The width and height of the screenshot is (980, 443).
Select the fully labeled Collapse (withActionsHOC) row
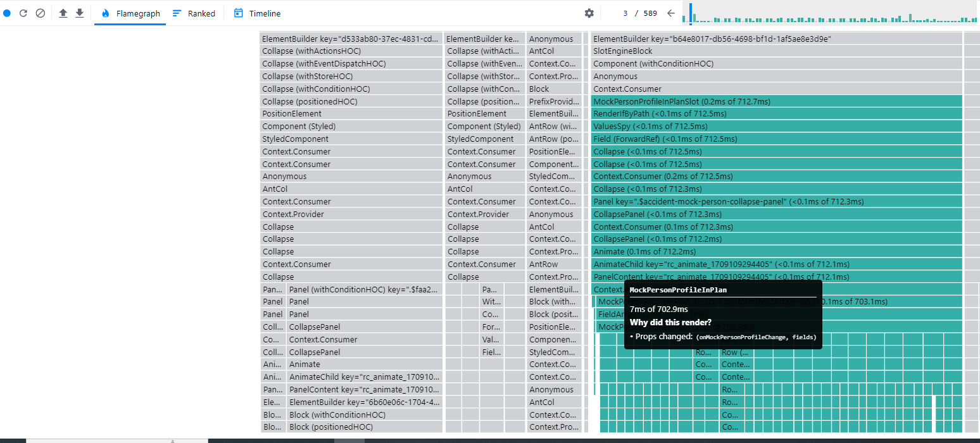(x=351, y=51)
